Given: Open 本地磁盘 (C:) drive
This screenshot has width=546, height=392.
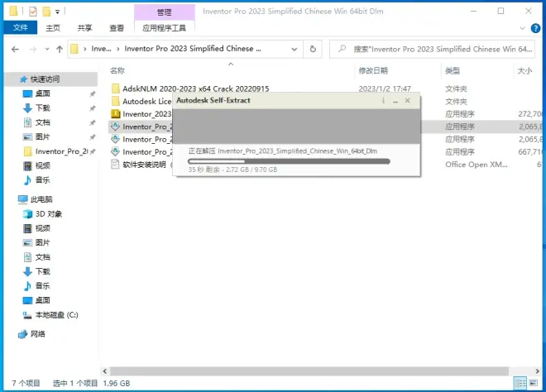Looking at the screenshot, I should click(56, 315).
